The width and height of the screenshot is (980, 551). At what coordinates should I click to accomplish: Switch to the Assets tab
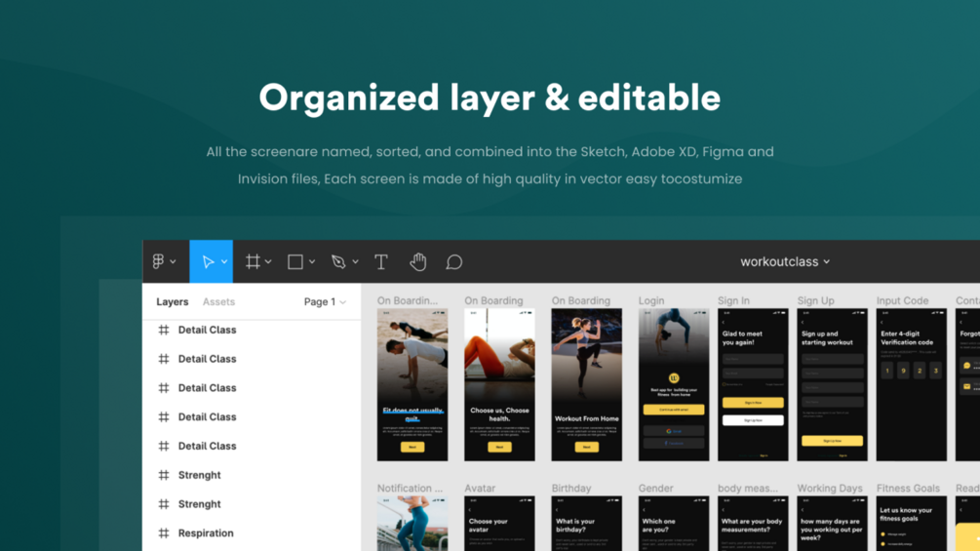click(x=218, y=301)
